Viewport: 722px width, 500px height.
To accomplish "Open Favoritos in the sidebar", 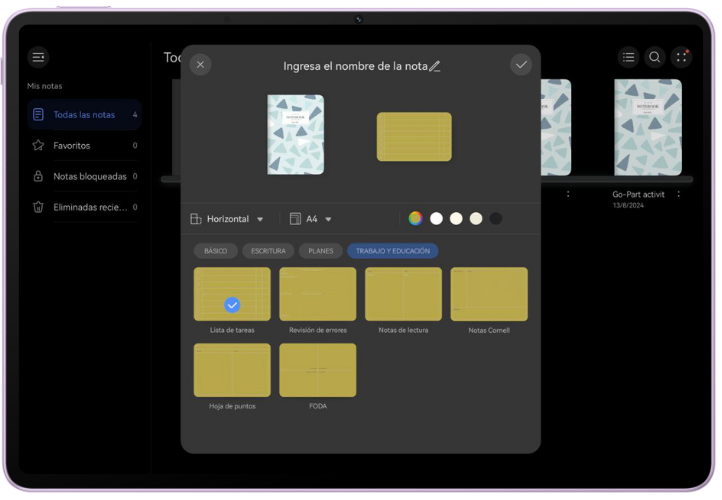I will coord(72,146).
